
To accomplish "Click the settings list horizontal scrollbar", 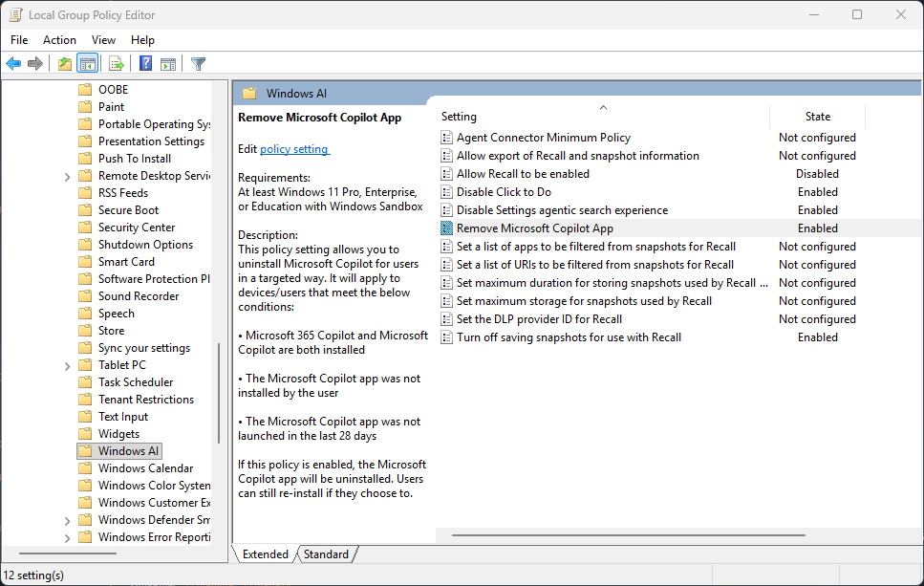I will 628,535.
